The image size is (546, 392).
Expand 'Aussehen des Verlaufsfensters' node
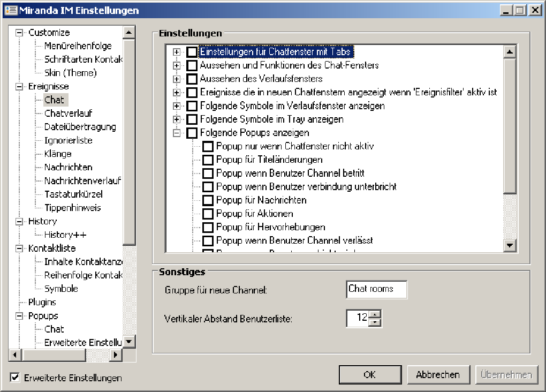[x=177, y=79]
